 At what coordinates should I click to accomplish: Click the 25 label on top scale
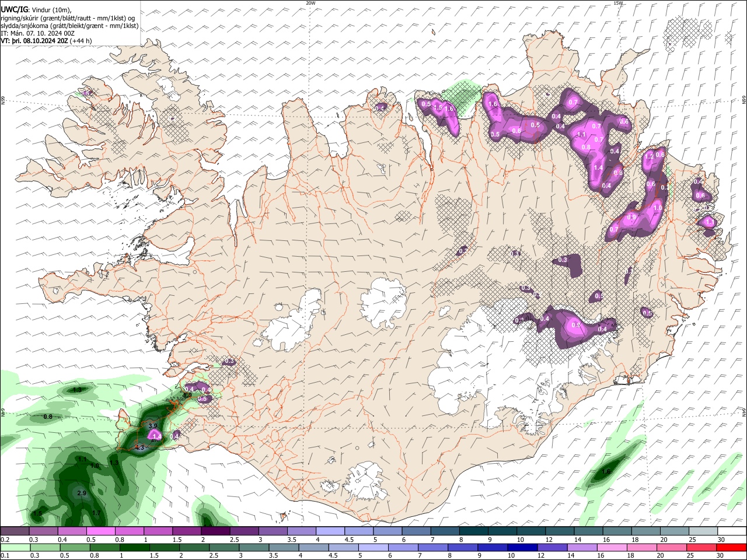[x=693, y=540]
